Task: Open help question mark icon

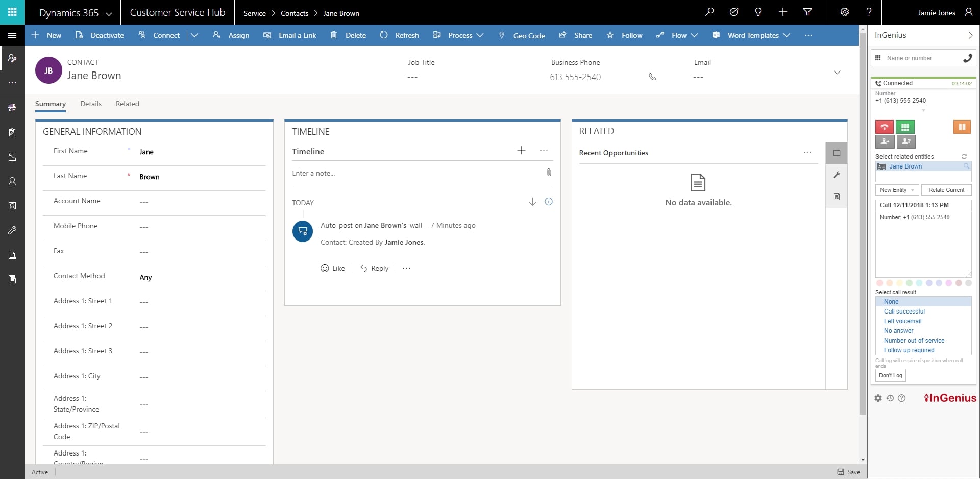Action: [869, 12]
